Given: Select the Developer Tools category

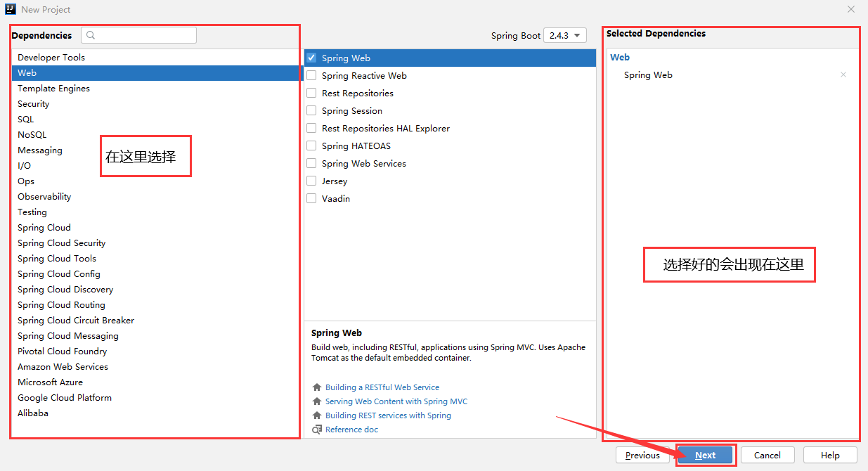Looking at the screenshot, I should click(x=156, y=58).
